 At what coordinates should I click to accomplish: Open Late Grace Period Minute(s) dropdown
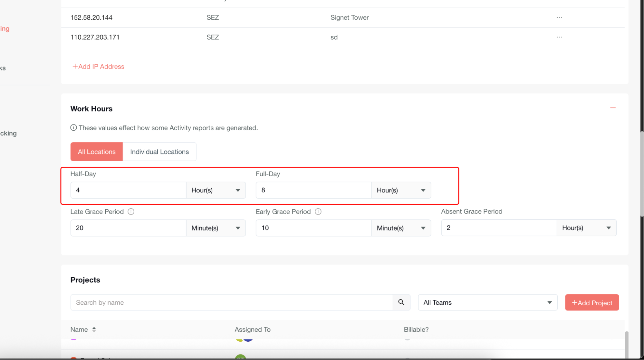pyautogui.click(x=216, y=228)
